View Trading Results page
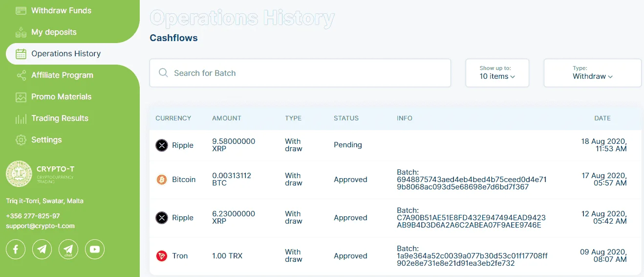The width and height of the screenshot is (644, 277). pos(60,118)
